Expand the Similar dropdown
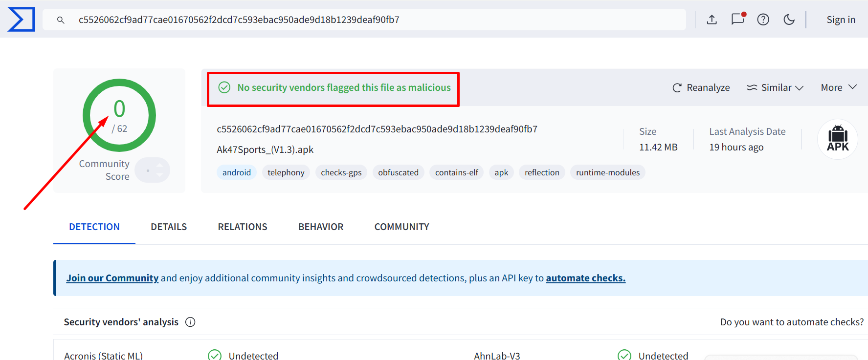The width and height of the screenshot is (868, 360). pos(775,87)
